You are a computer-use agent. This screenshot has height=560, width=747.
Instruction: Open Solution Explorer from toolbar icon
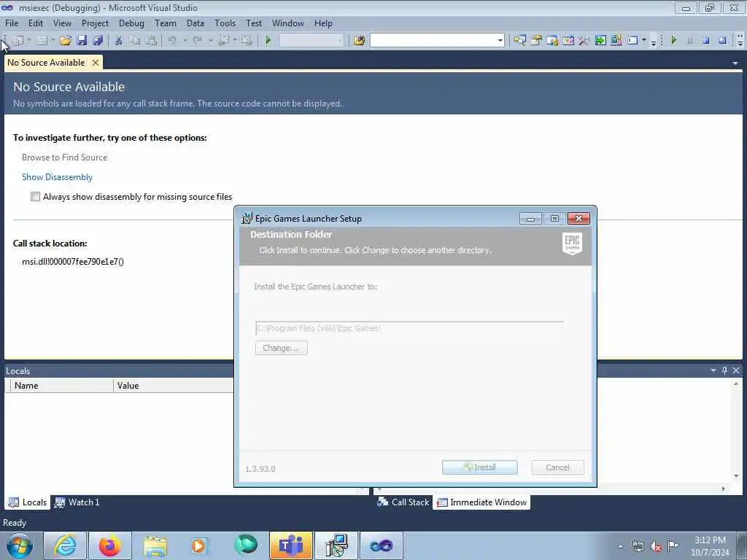tap(519, 41)
